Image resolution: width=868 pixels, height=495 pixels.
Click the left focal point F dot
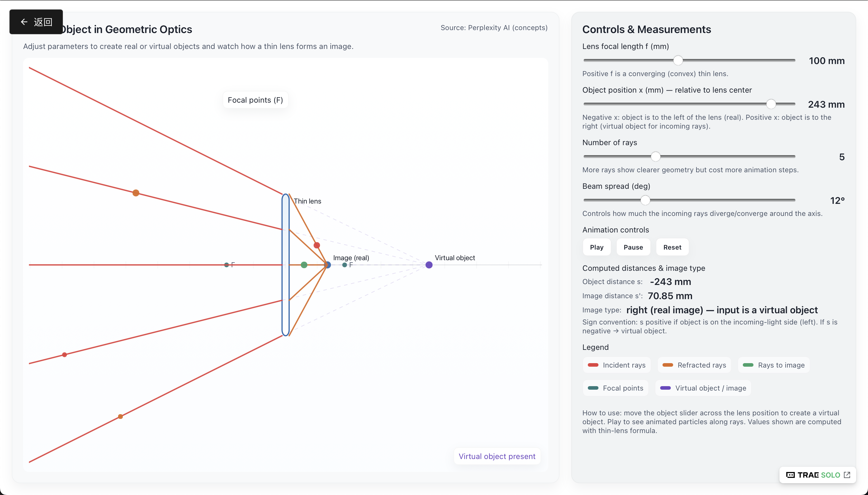click(227, 265)
